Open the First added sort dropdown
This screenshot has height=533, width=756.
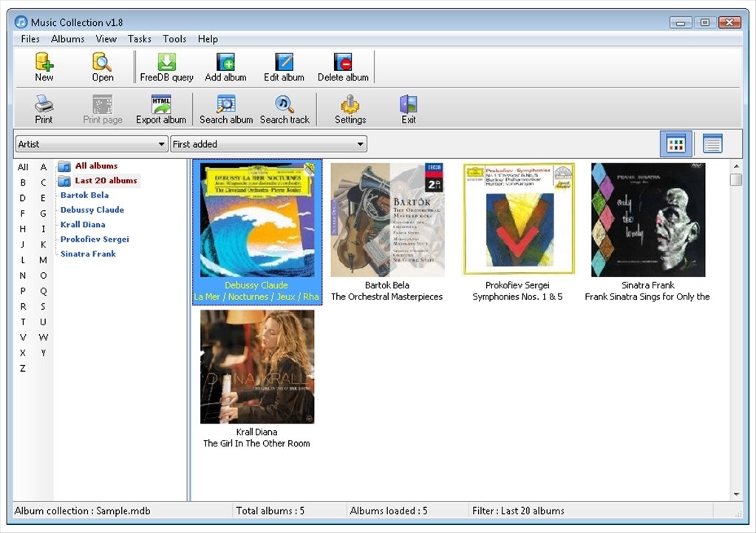tap(268, 143)
